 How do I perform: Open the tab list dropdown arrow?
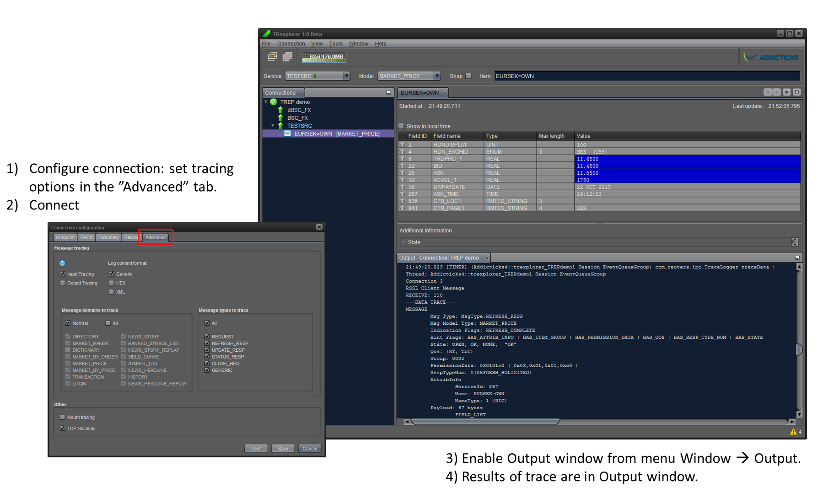click(787, 92)
